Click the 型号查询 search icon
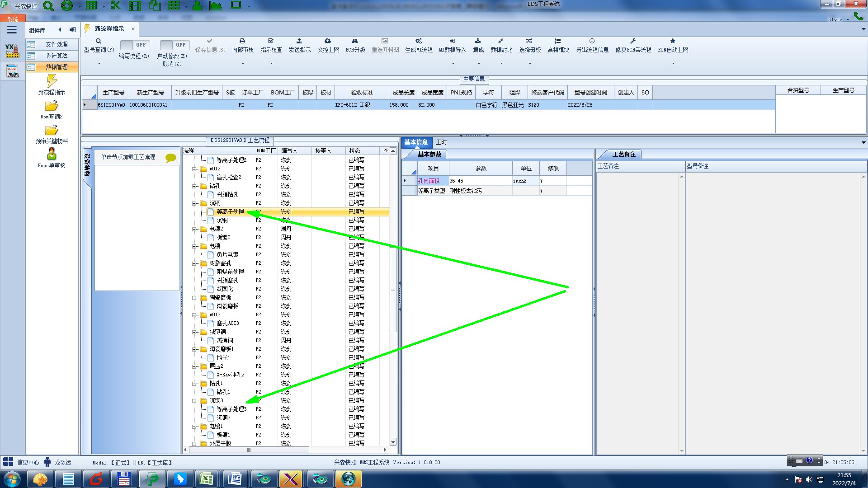The image size is (868, 488). tap(99, 41)
